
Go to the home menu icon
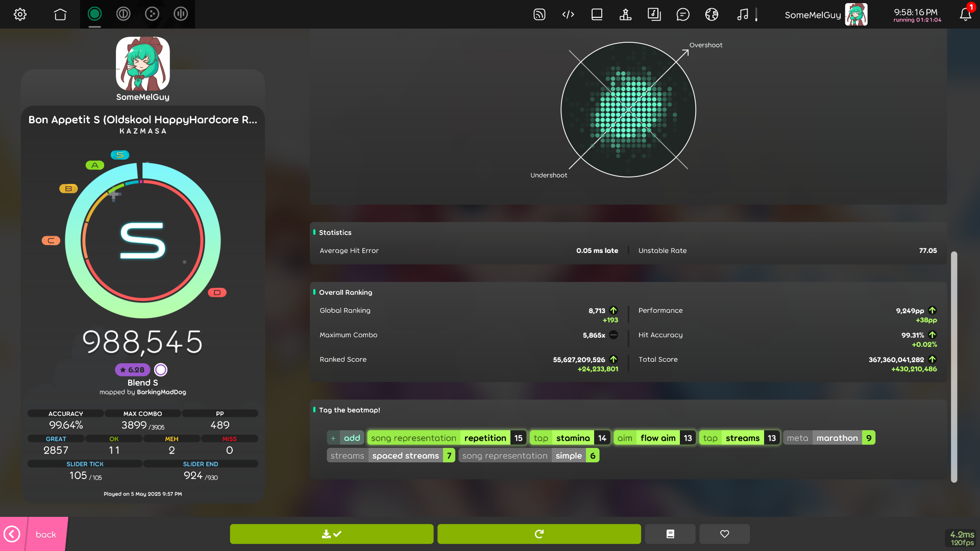pyautogui.click(x=60, y=14)
